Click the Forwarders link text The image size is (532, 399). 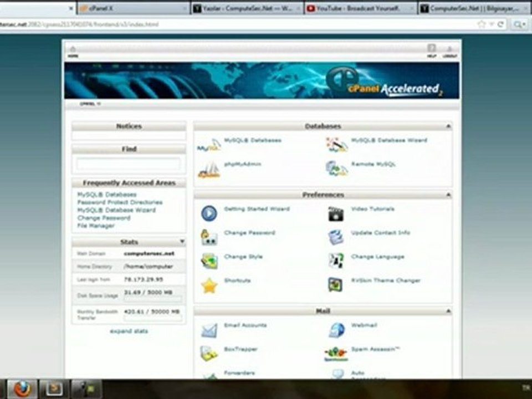pyautogui.click(x=239, y=373)
